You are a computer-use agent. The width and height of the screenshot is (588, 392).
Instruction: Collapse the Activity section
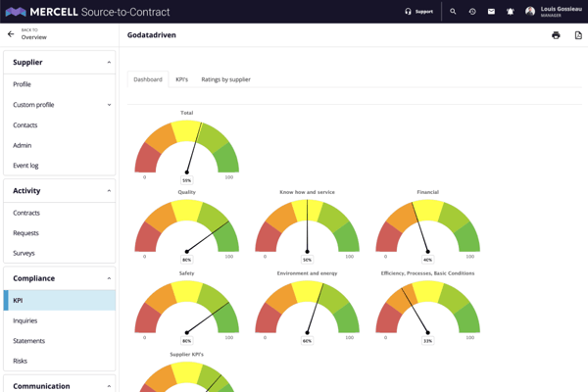click(109, 191)
